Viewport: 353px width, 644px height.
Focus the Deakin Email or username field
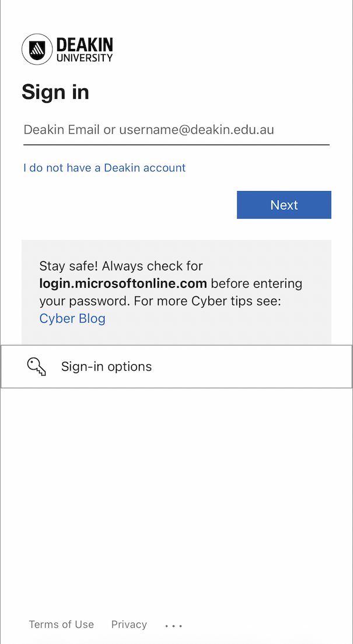point(176,130)
